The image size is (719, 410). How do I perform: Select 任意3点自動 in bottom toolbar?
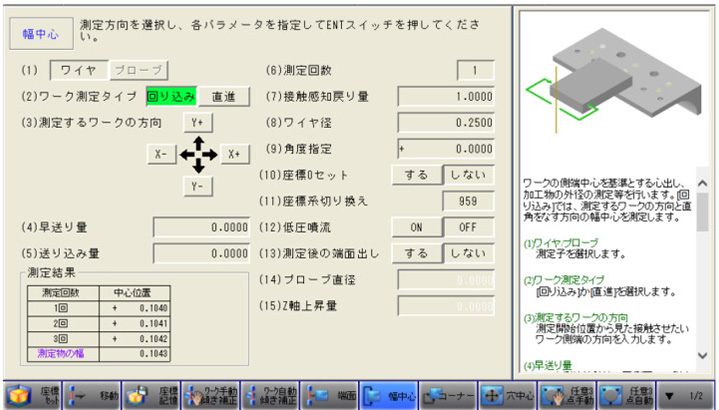626,395
